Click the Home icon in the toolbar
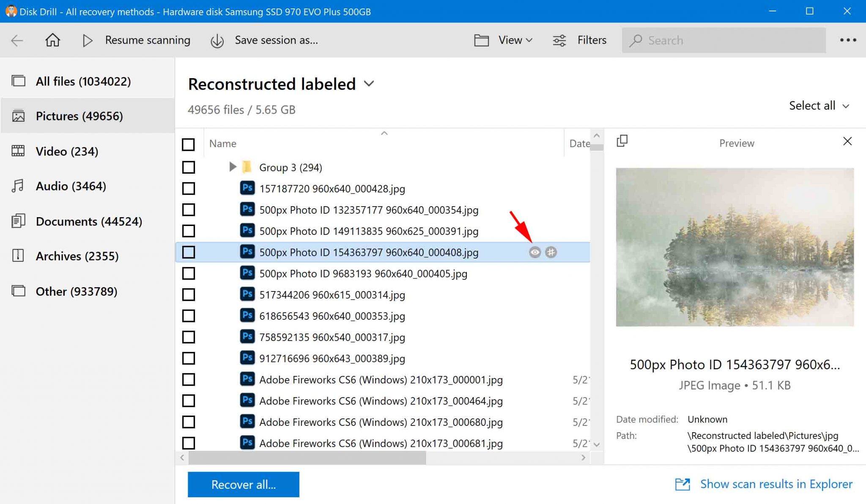The width and height of the screenshot is (866, 504). (52, 40)
